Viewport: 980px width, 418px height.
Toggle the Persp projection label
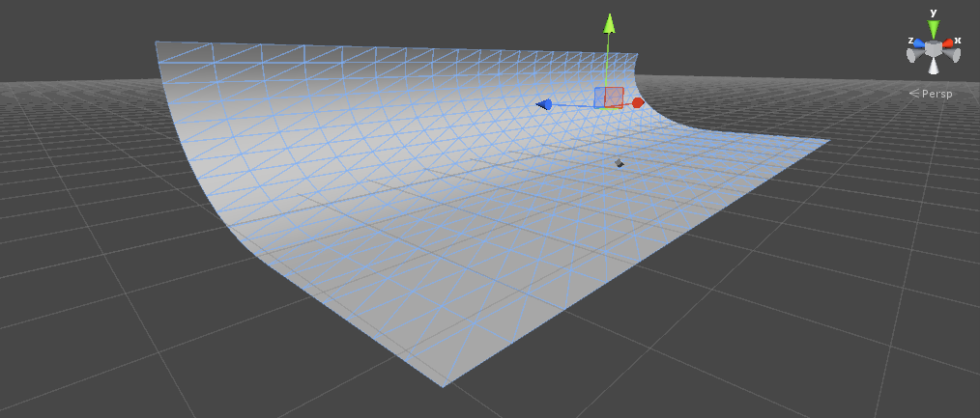pos(937,94)
